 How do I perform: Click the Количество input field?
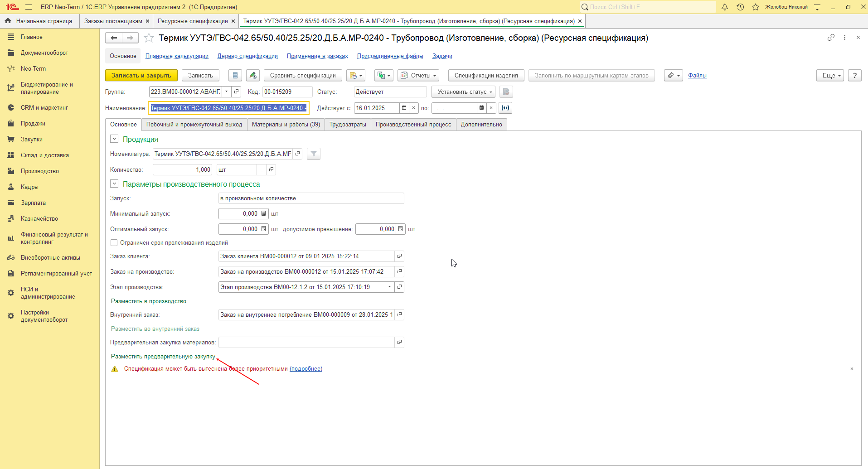(x=183, y=170)
